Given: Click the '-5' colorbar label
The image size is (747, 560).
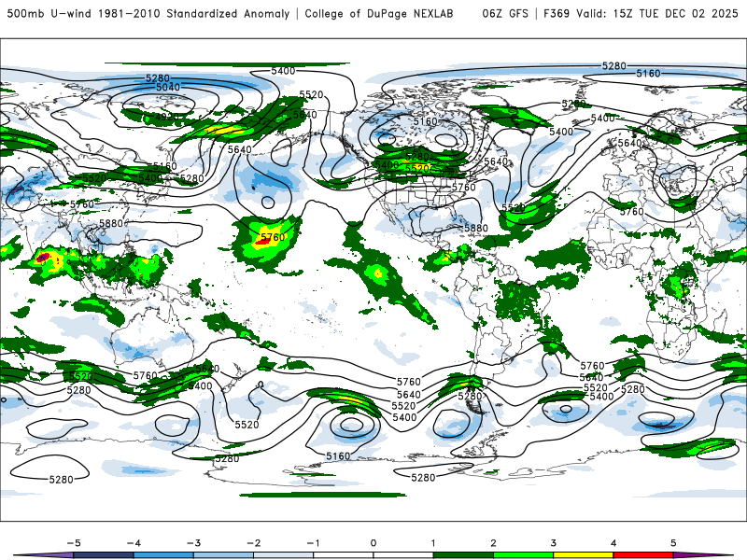Looking at the screenshot, I should point(74,543).
